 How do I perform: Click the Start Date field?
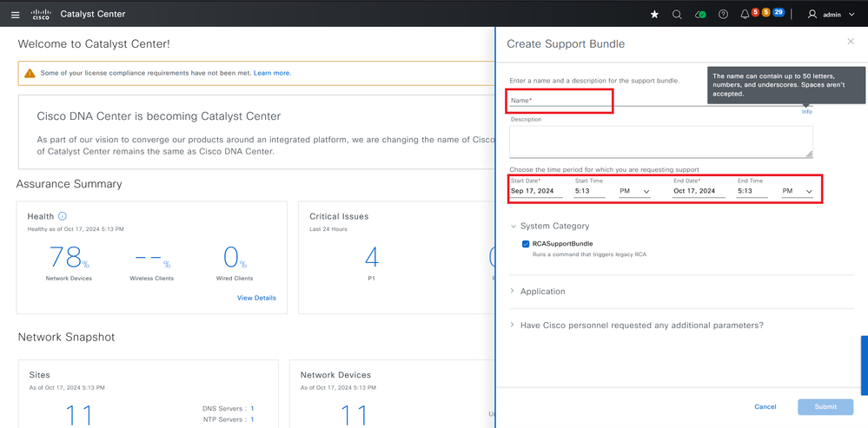click(x=536, y=191)
